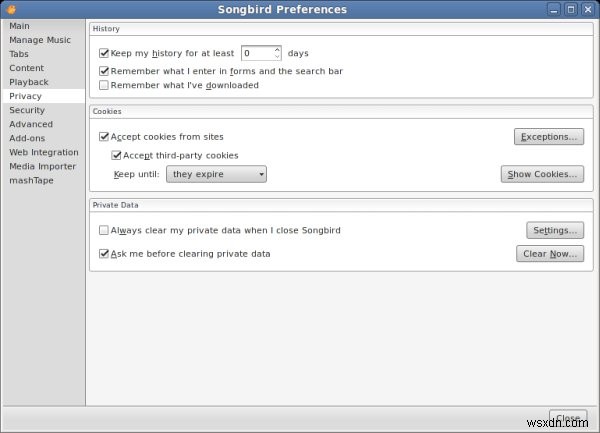The width and height of the screenshot is (600, 433).
Task: Open the Keep until dropdown
Action: click(216, 175)
